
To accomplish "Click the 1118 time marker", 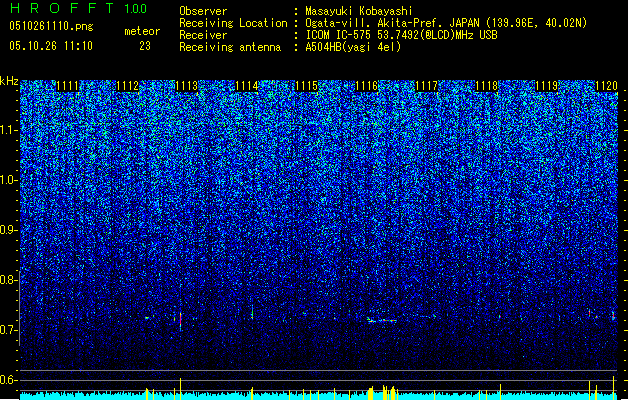I will [x=487, y=86].
